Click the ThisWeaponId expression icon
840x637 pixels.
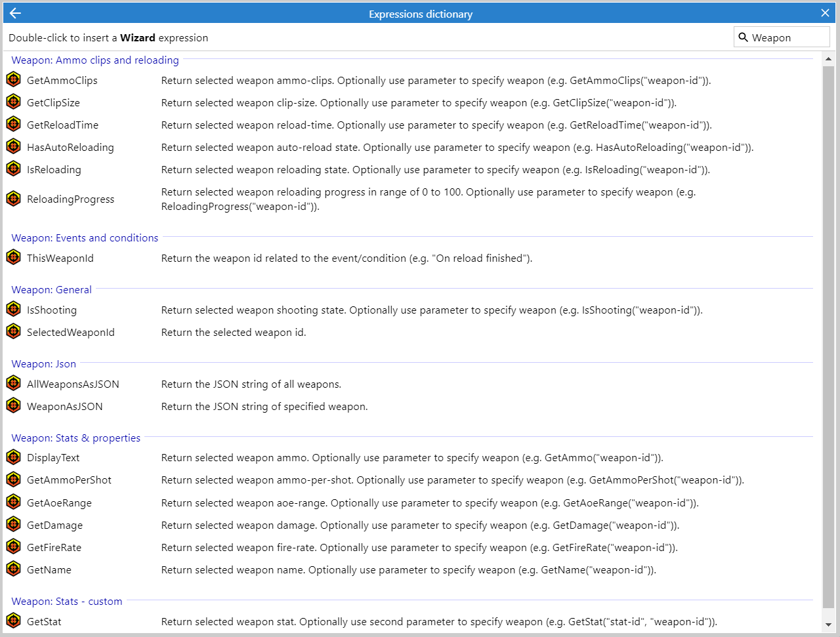pos(14,258)
